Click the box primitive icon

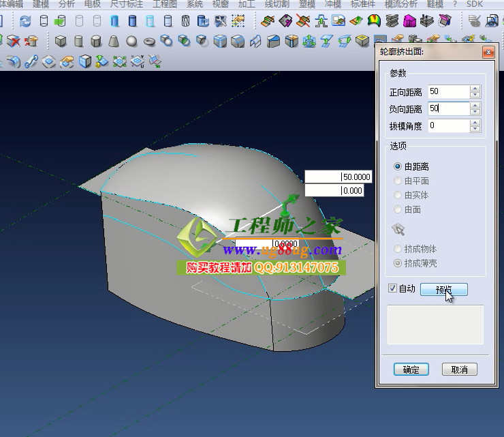(61, 42)
